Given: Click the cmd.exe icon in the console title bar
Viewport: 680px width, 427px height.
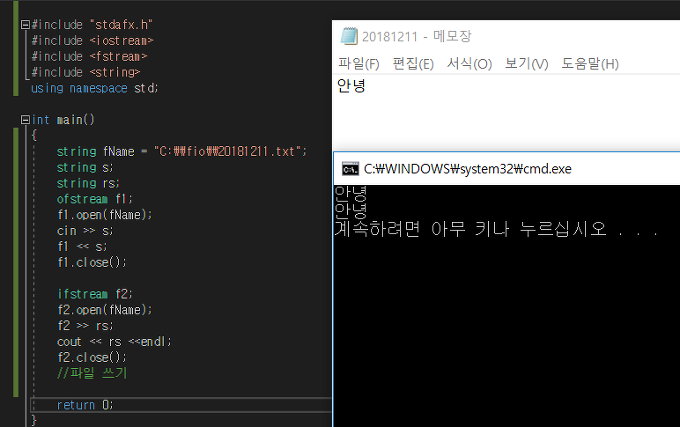Looking at the screenshot, I should pos(350,169).
